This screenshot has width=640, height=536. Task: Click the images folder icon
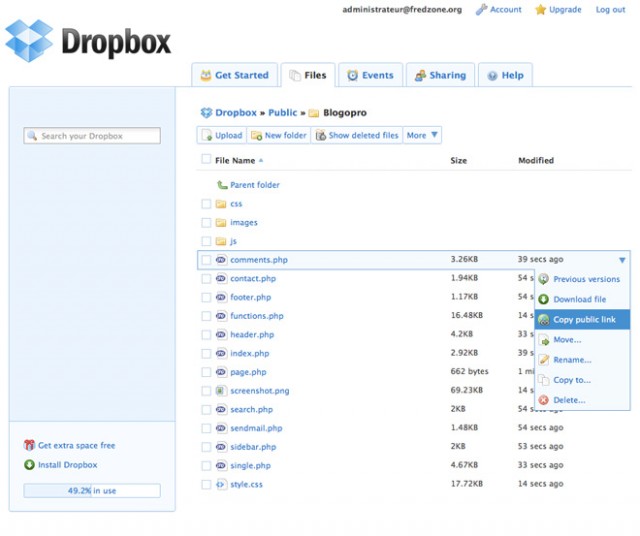click(x=221, y=222)
